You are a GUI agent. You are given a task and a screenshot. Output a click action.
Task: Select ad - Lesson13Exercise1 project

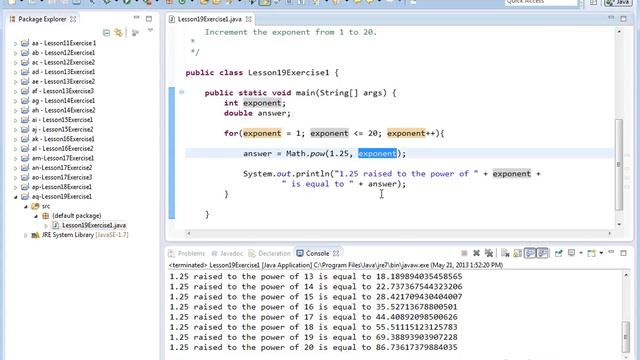(x=63, y=72)
